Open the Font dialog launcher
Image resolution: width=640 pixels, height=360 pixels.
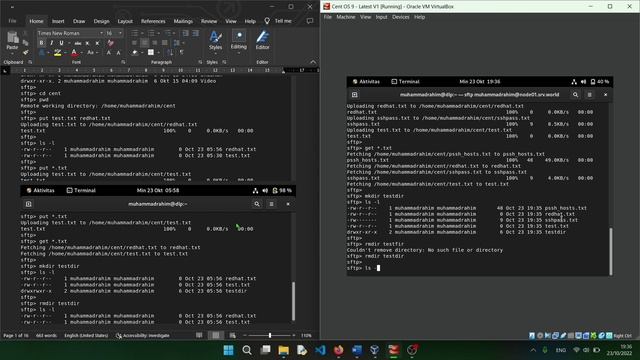pyautogui.click(x=123, y=62)
